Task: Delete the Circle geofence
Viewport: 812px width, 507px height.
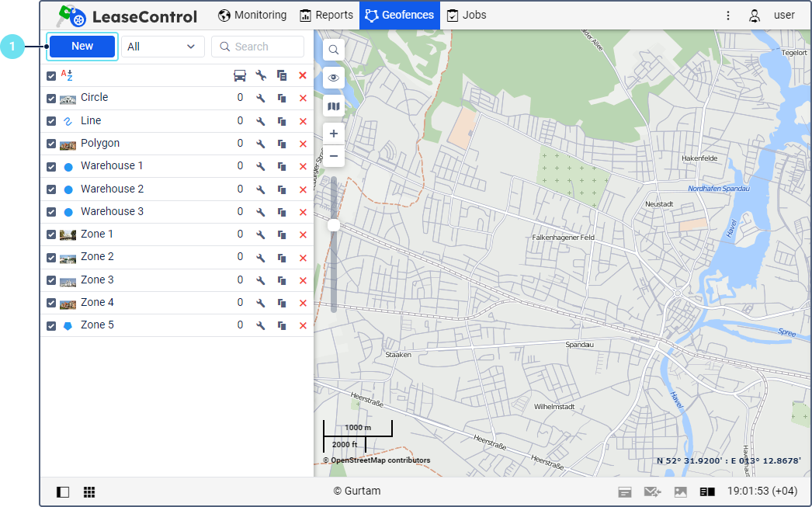Action: coord(303,98)
